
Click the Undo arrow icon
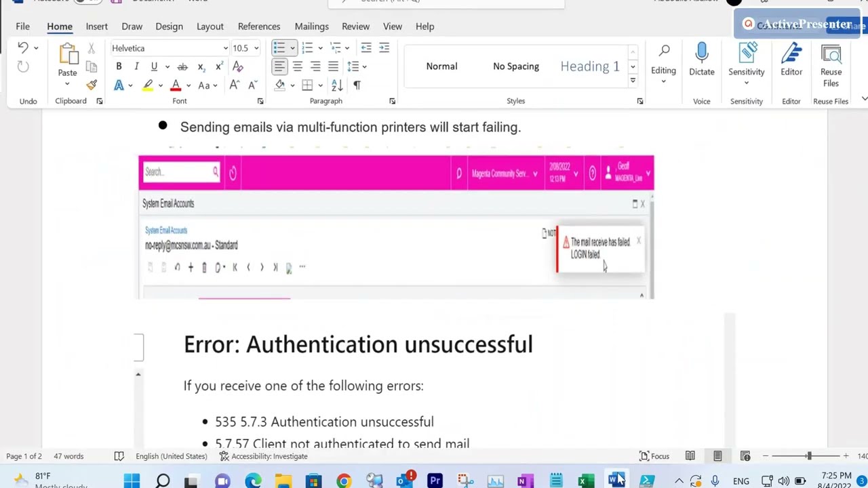tap(22, 48)
